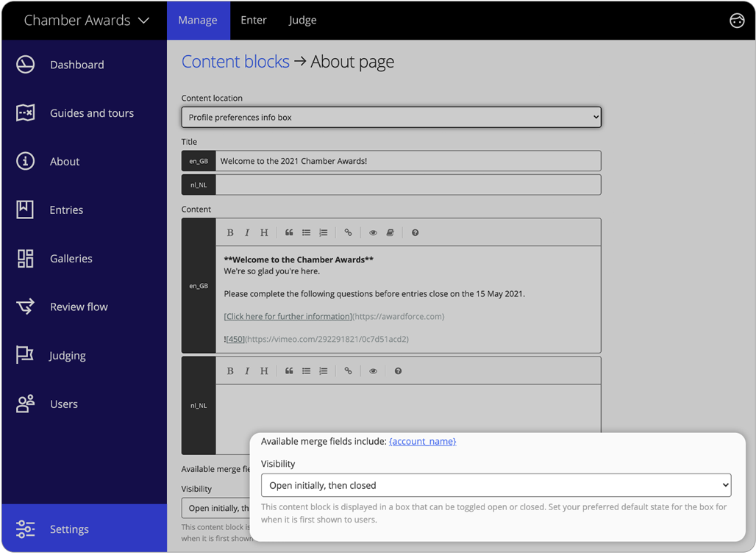Viewport: 756px width, 555px height.
Task: Open the Visibility dropdown in the popup
Action: (x=495, y=485)
